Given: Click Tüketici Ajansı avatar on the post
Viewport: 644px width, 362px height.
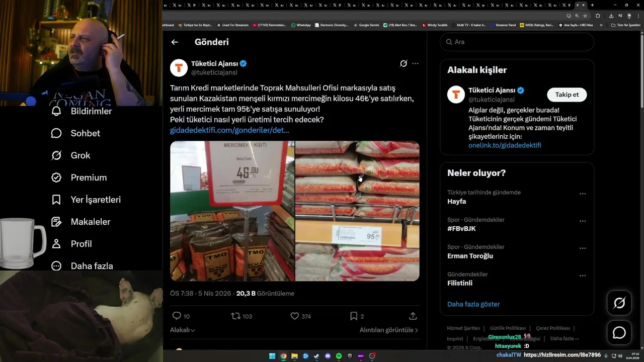Looking at the screenshot, I should pyautogui.click(x=179, y=68).
